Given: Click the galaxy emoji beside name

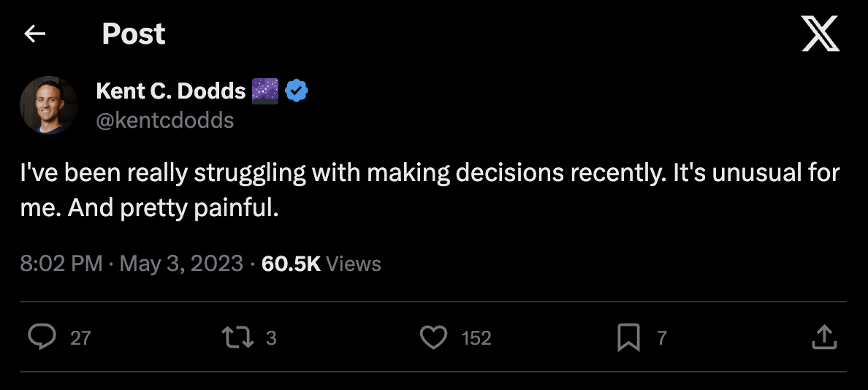Looking at the screenshot, I should coord(264,91).
